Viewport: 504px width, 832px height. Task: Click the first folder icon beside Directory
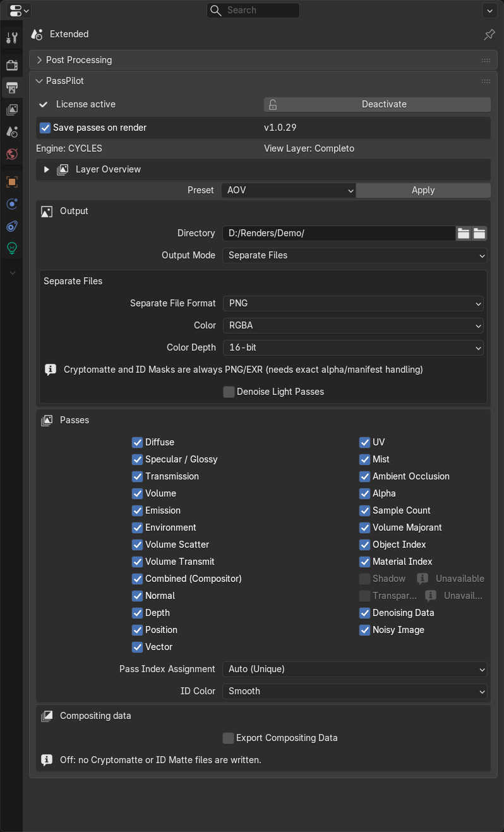[x=464, y=233]
